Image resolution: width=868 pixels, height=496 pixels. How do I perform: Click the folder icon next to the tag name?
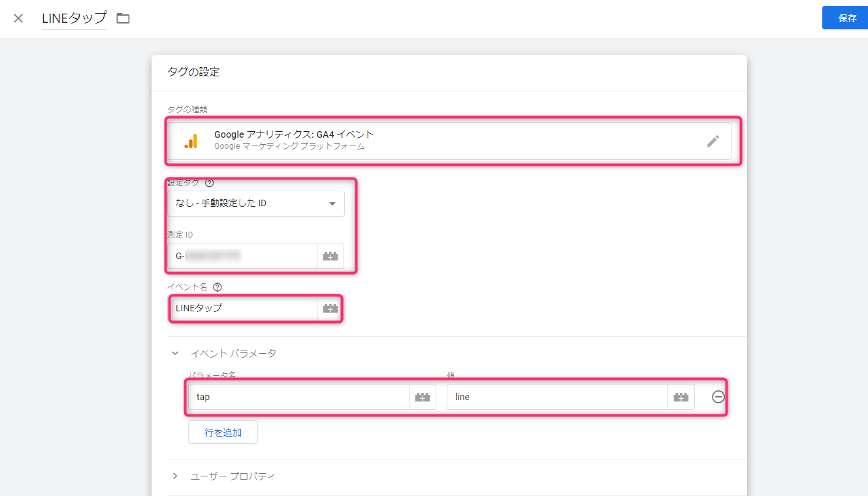point(123,18)
